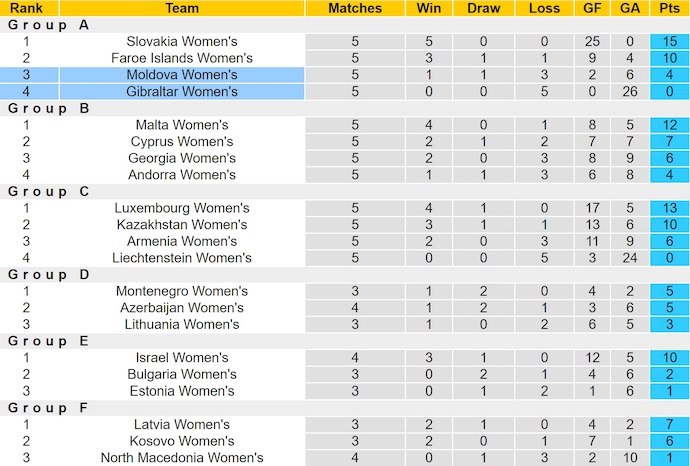Screen dimensions: 690x466
Task: Select Latvia Women's team name
Action: [x=182, y=424]
